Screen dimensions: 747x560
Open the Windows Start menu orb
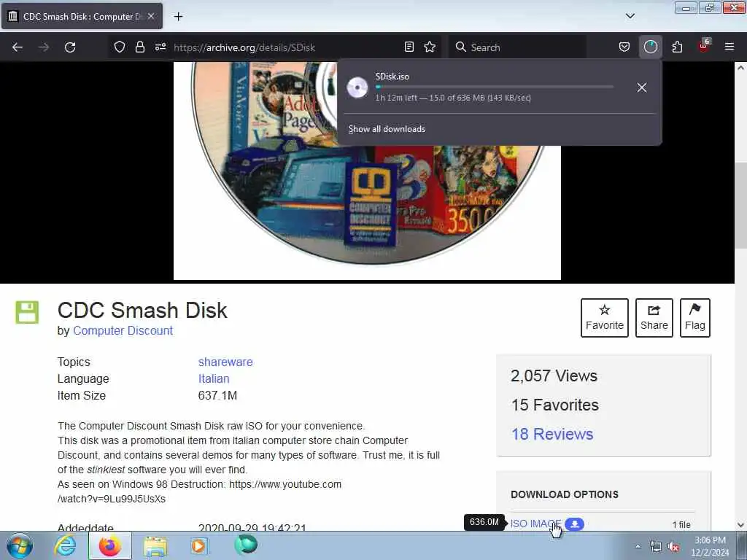coord(20,545)
